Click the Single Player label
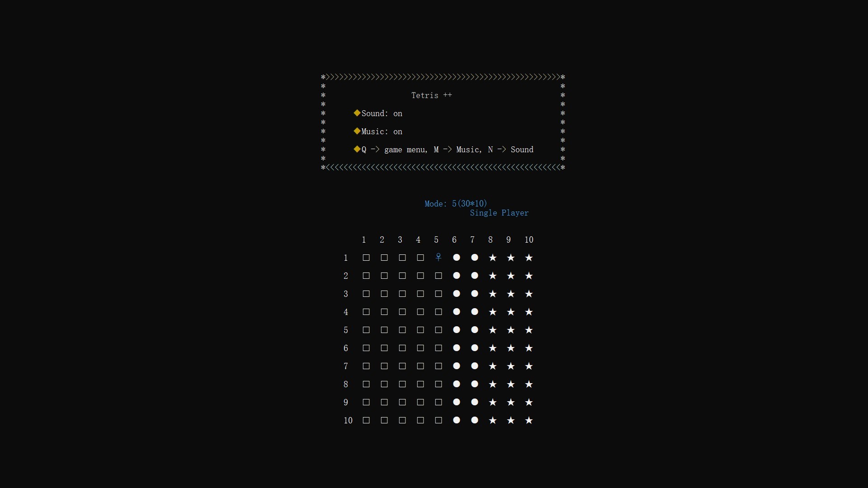868x488 pixels. pos(499,213)
